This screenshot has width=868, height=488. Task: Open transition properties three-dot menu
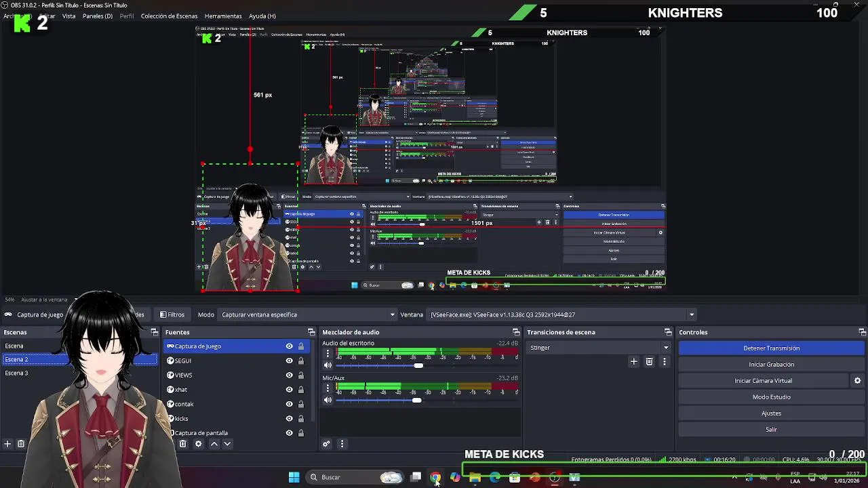point(664,362)
